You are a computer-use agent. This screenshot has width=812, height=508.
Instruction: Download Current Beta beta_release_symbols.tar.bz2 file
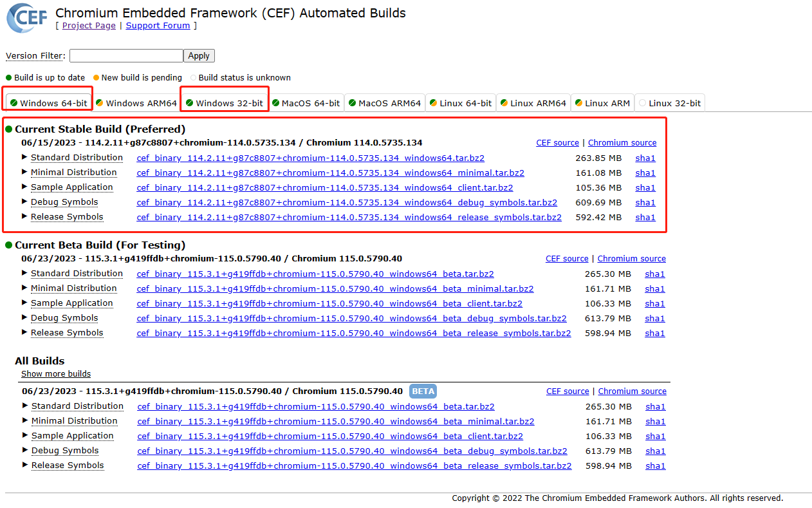tap(354, 334)
